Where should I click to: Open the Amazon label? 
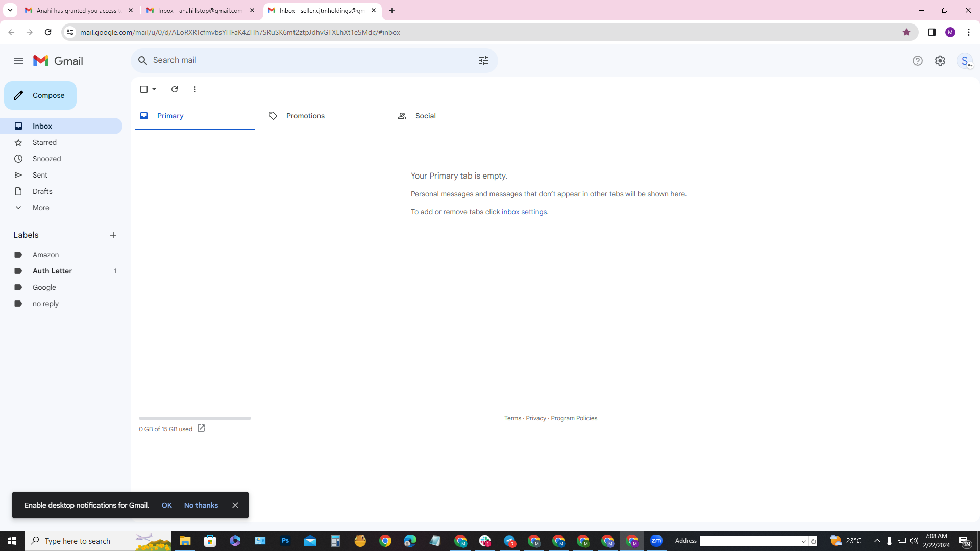click(61, 255)
